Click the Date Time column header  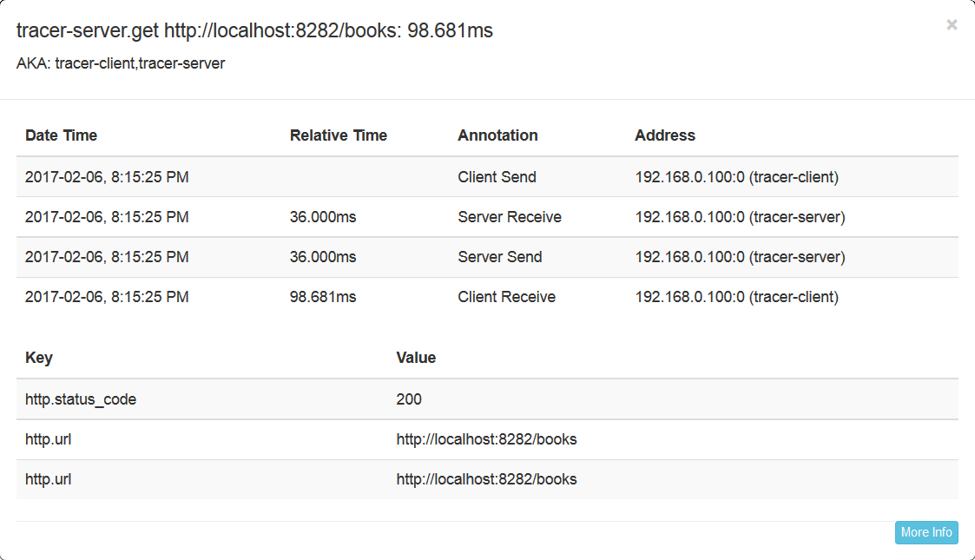61,135
